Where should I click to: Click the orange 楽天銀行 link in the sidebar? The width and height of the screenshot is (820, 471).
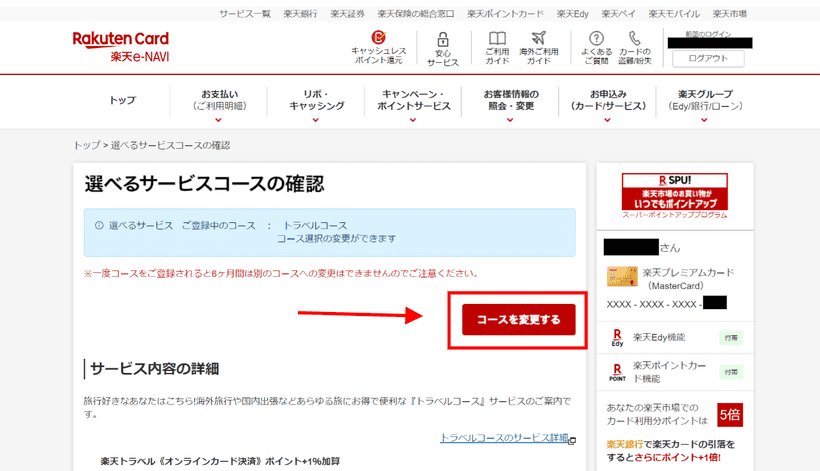[x=624, y=444]
